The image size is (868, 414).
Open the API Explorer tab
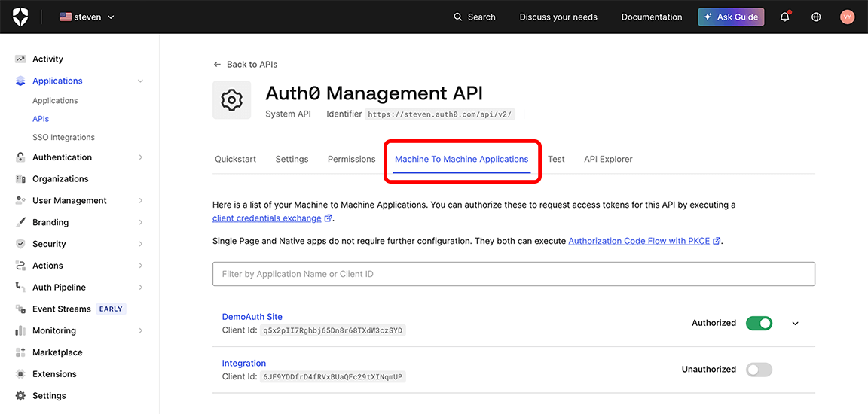point(608,159)
